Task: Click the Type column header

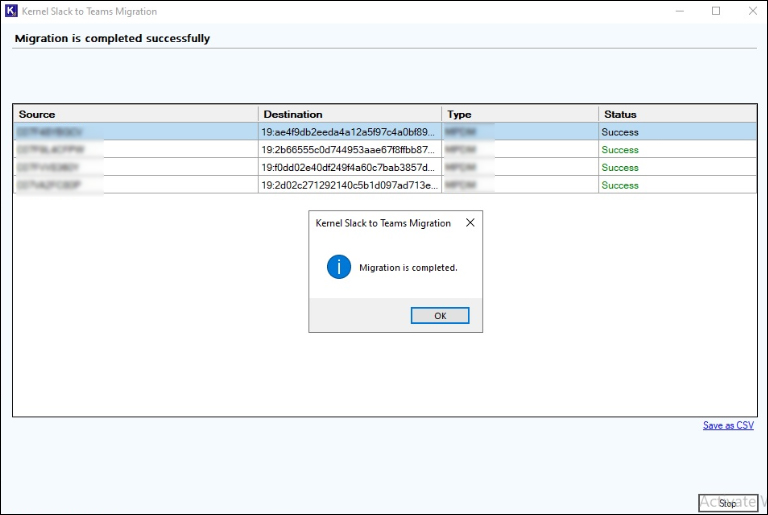Action: pyautogui.click(x=520, y=114)
